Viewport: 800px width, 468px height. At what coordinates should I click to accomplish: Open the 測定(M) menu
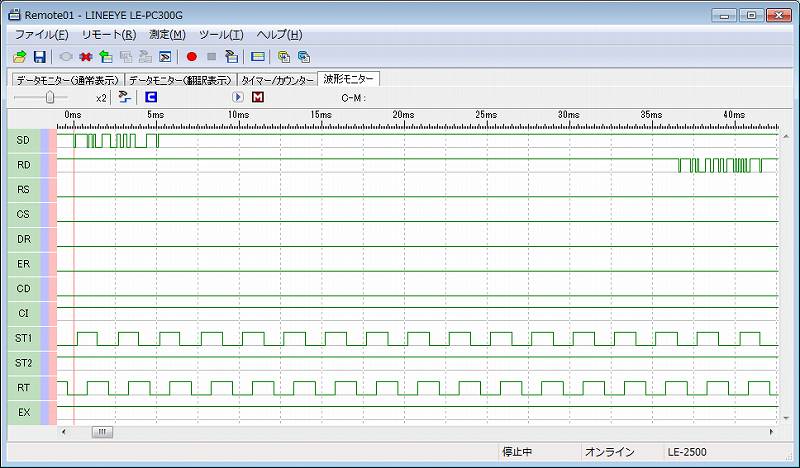[x=167, y=35]
